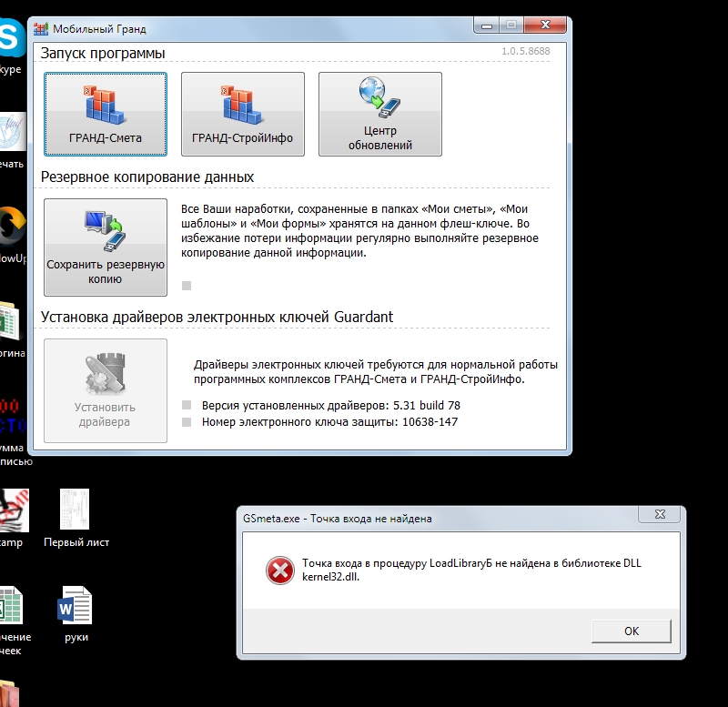Confirm error dialog with OK
Screen dimensions: 728x707
click(x=632, y=631)
